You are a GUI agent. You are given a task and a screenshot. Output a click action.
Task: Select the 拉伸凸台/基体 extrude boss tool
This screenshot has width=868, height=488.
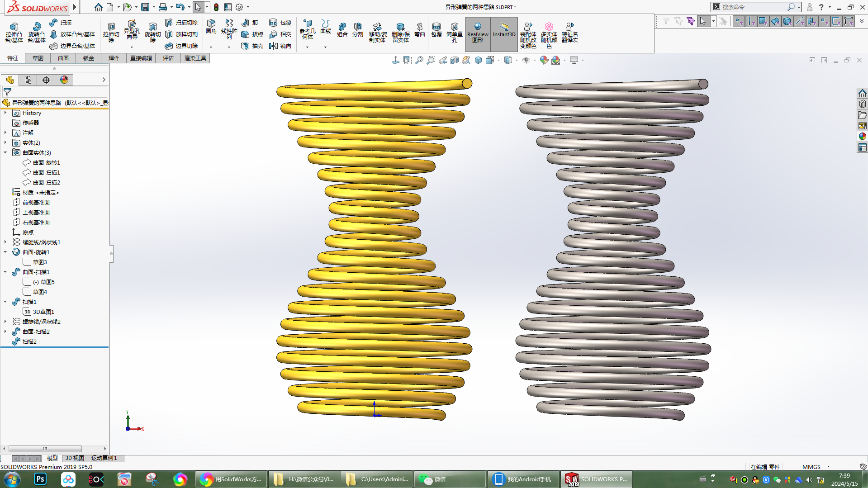pyautogui.click(x=14, y=33)
